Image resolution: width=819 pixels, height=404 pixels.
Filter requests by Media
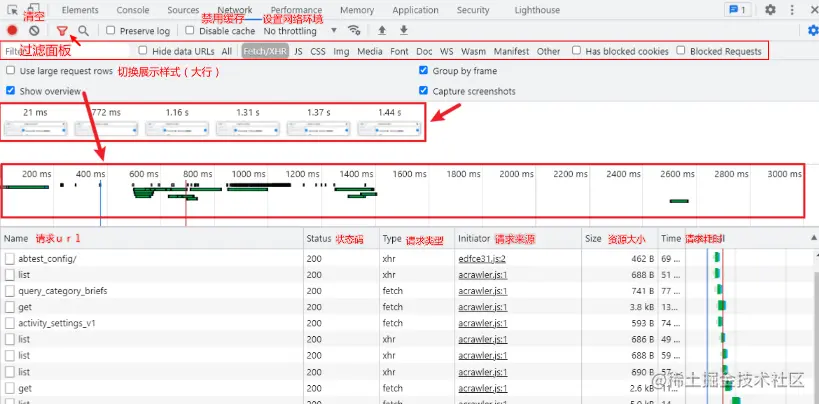coord(370,51)
